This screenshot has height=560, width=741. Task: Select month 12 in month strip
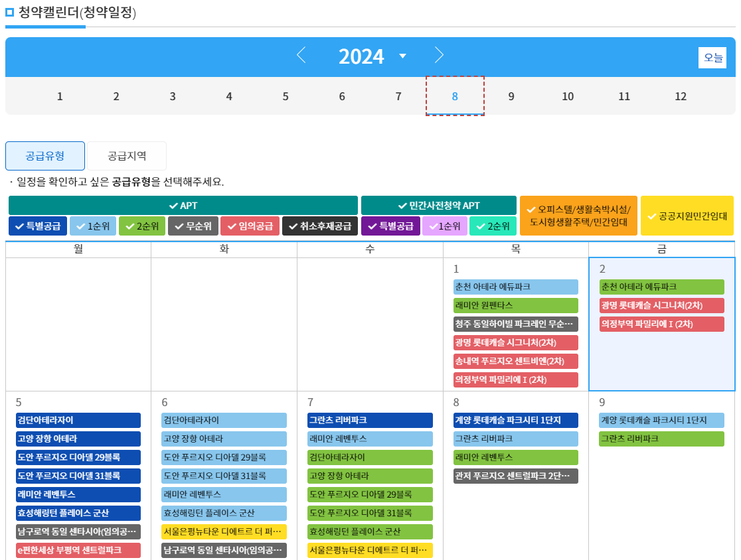click(x=681, y=96)
